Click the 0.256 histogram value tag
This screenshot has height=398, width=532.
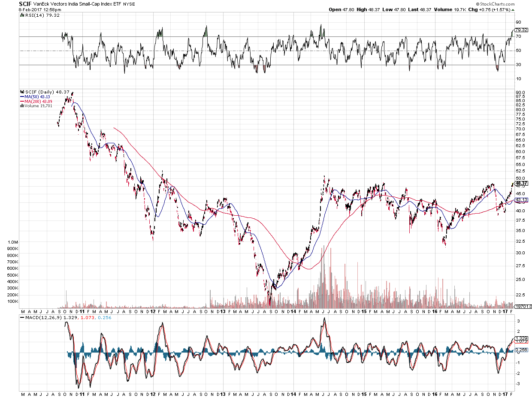tap(521, 350)
